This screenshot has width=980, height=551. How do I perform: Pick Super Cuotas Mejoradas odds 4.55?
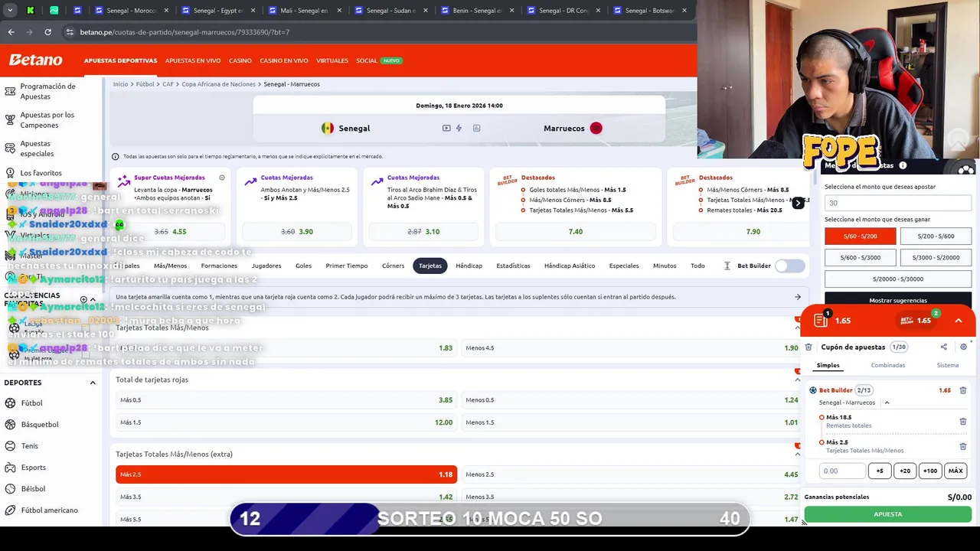point(170,231)
